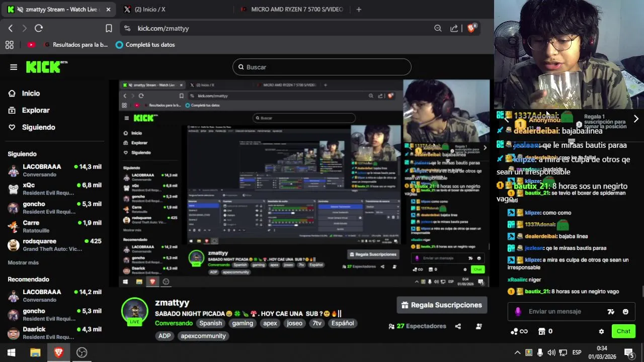The image size is (644, 362).
Task: Open the Conversando category link
Action: tap(174, 323)
